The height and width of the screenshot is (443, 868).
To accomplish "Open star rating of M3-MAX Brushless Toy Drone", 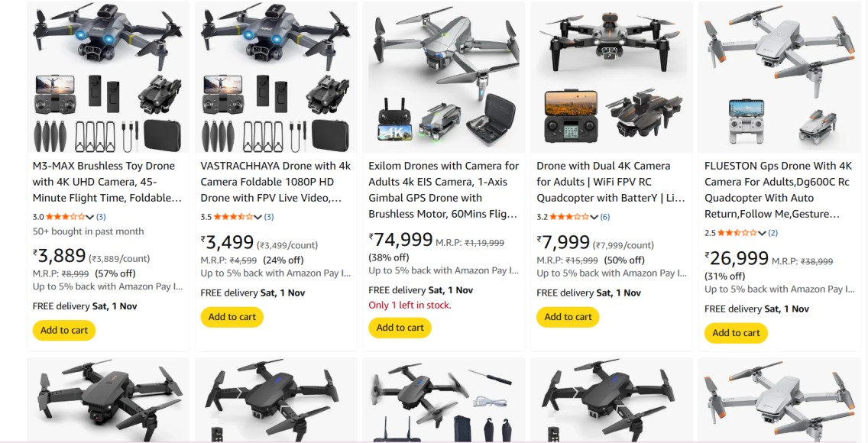I will 66,217.
